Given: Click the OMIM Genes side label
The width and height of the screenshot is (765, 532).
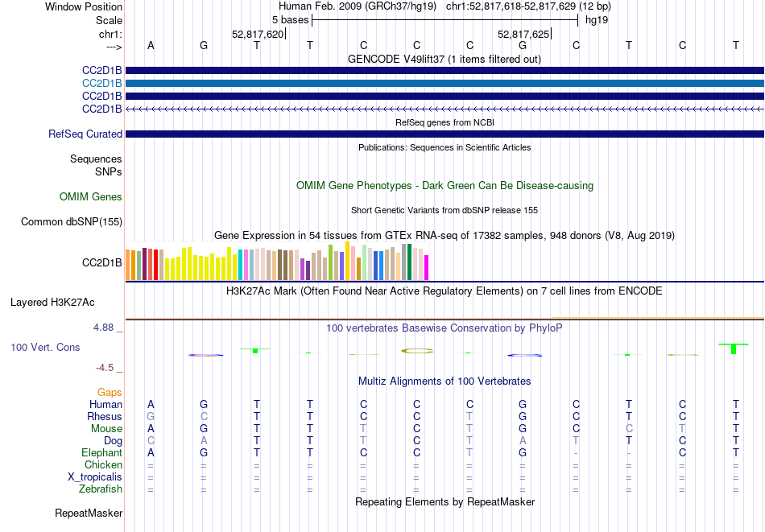Looking at the screenshot, I should [x=91, y=197].
